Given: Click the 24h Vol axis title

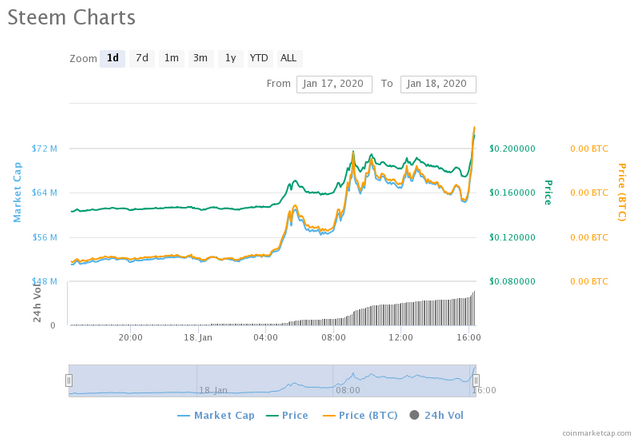Looking at the screenshot, I should tap(37, 302).
